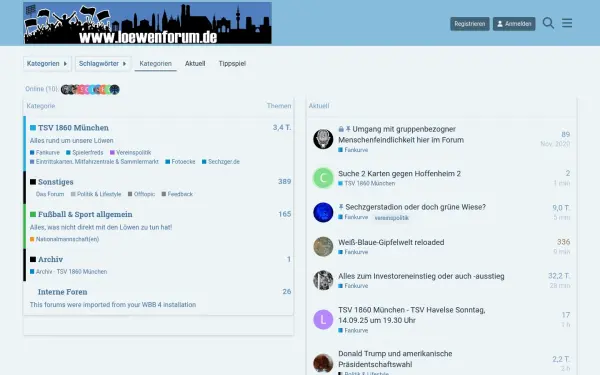The width and height of the screenshot is (600, 375).
Task: Open 'Alles zum Investoreneinstieg' topic
Action: pos(421,276)
